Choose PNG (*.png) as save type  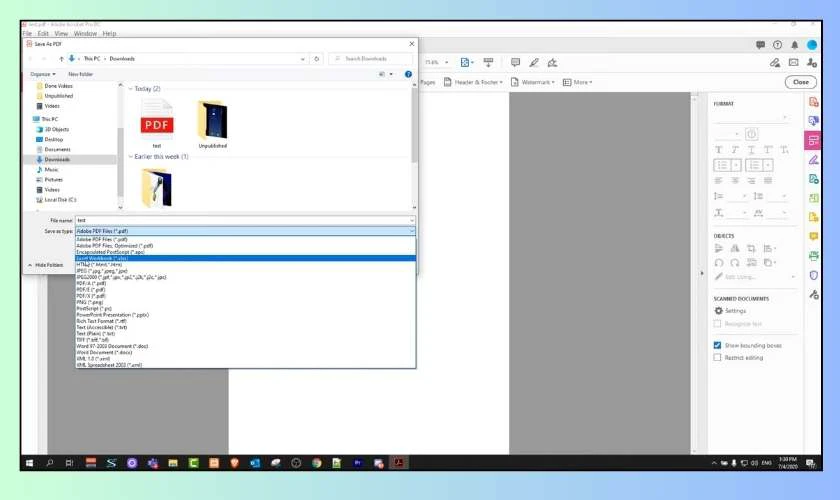pos(245,302)
